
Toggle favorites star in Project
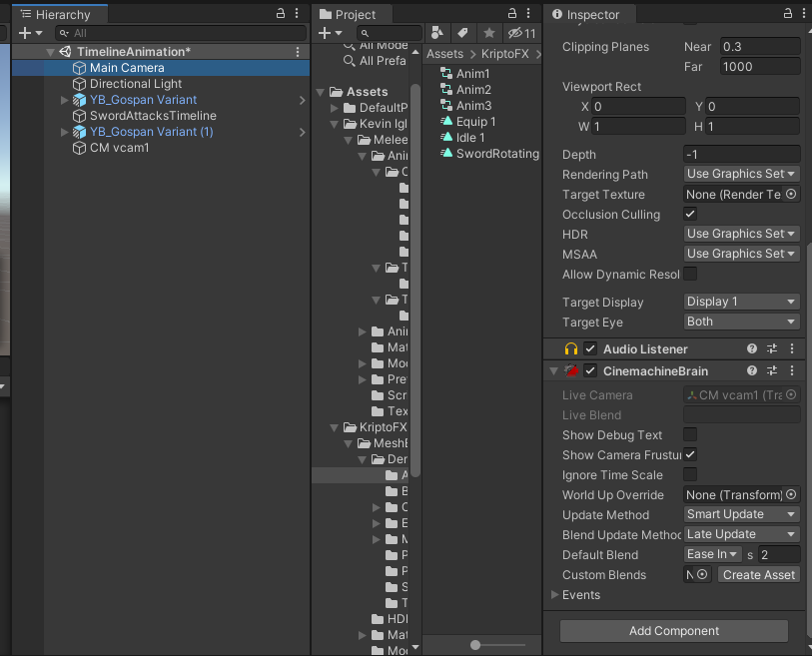coord(488,33)
